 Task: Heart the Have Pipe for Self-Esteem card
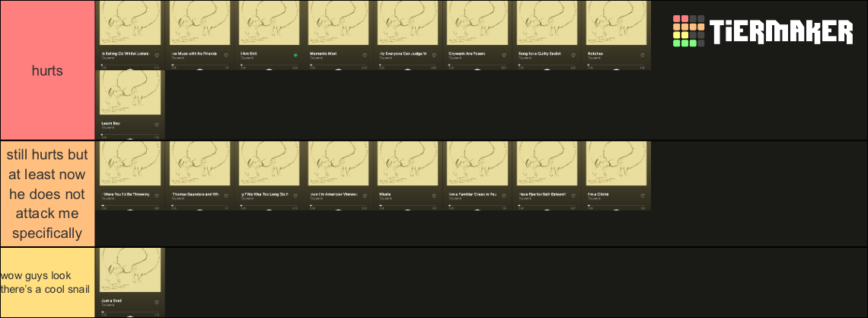click(573, 196)
